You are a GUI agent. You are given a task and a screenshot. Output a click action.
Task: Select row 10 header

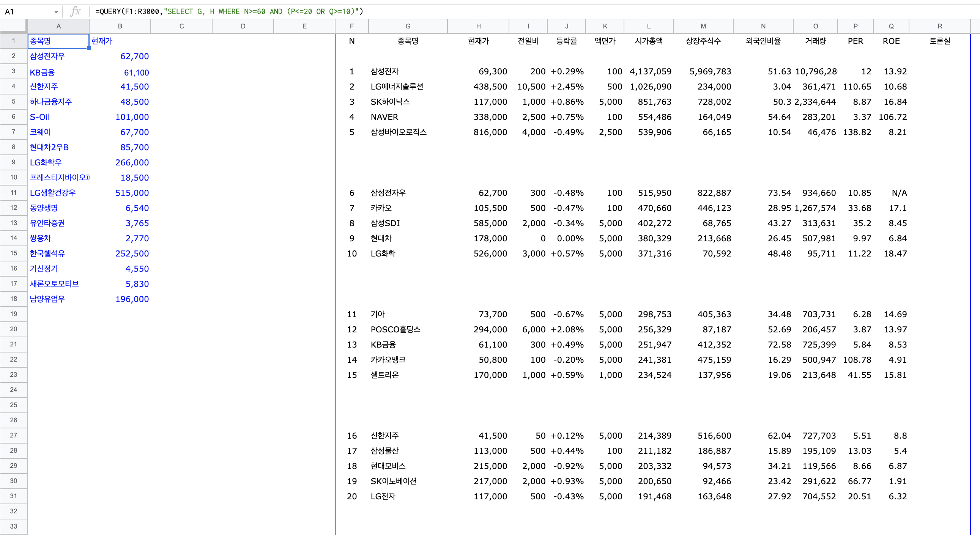(x=14, y=178)
